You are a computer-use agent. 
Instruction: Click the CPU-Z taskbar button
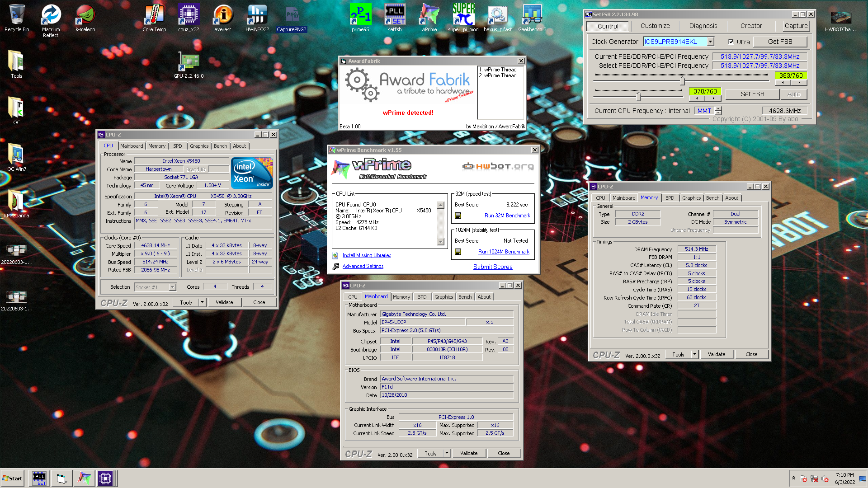105,478
